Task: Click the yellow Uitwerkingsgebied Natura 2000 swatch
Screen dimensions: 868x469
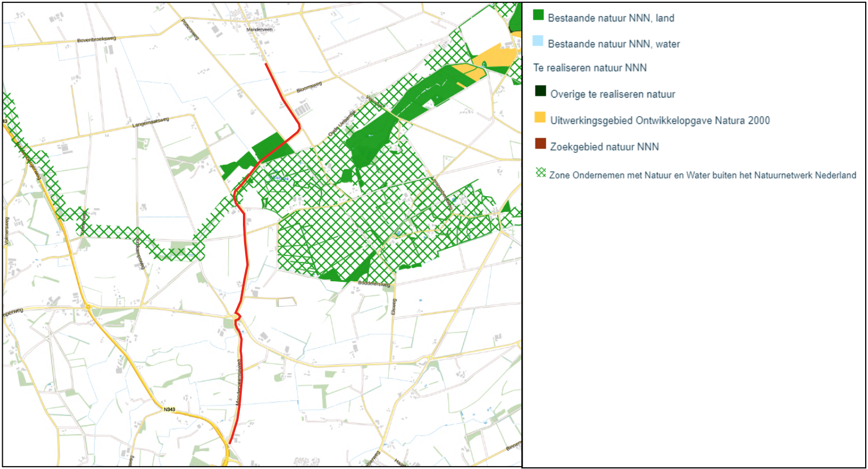Action: point(540,117)
